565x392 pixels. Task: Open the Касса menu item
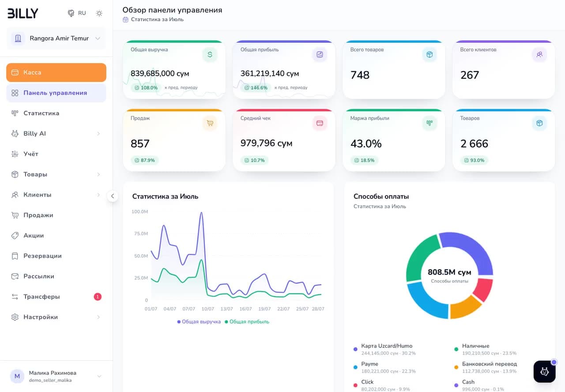(x=56, y=72)
